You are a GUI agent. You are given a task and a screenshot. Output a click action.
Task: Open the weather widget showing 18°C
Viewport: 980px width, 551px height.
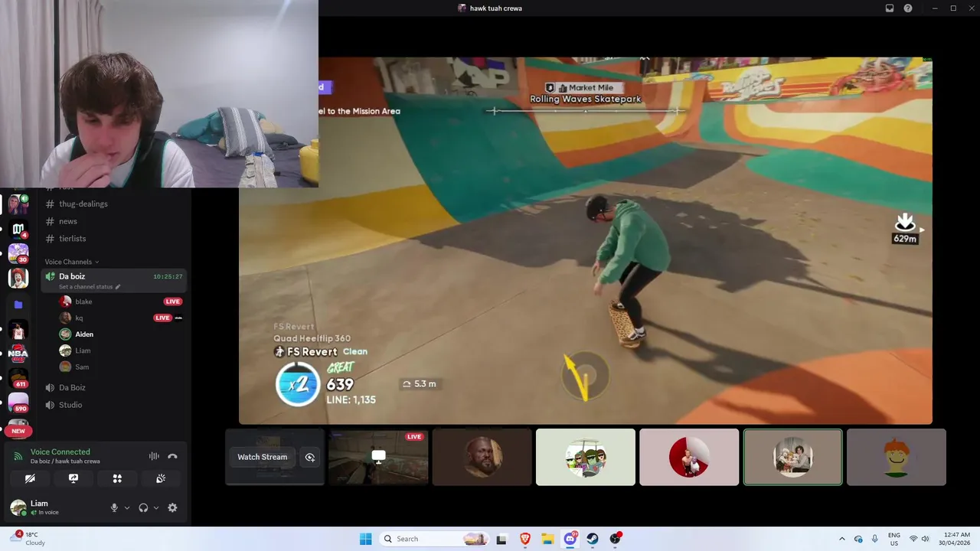tap(28, 539)
